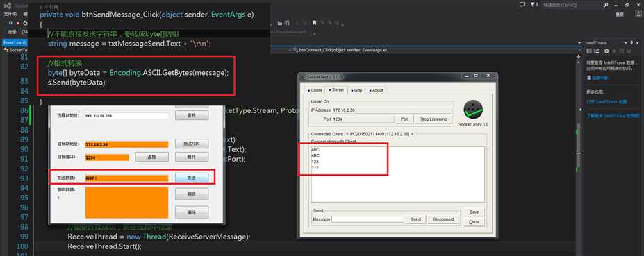Close the IntelliTrace panel
This screenshot has height=256, width=644.
click(x=638, y=43)
